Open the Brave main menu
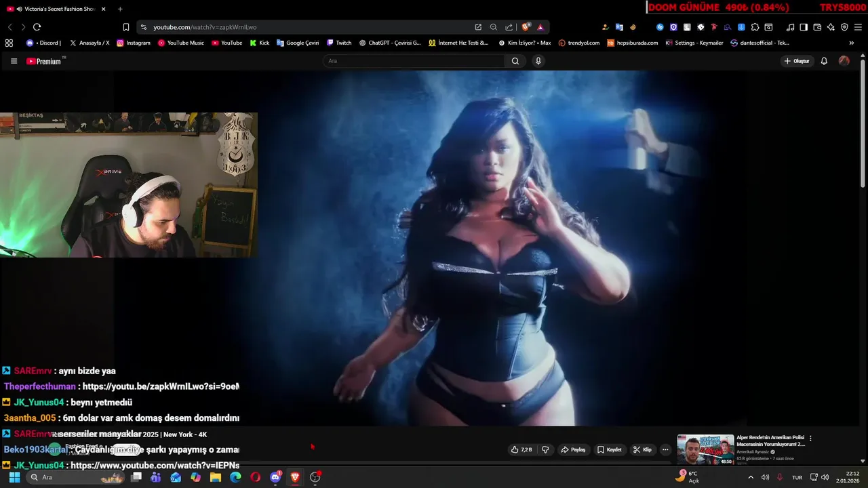This screenshot has width=868, height=488. [x=858, y=27]
